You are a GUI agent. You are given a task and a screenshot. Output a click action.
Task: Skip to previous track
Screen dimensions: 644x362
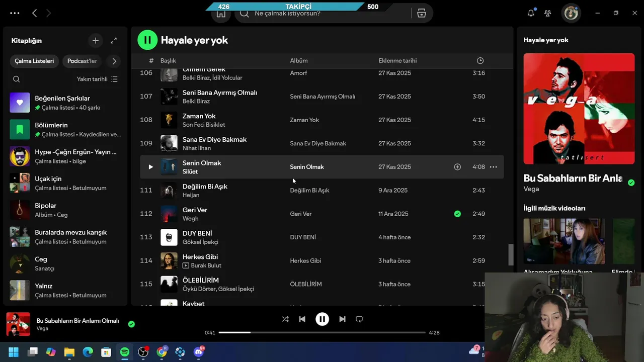302,319
